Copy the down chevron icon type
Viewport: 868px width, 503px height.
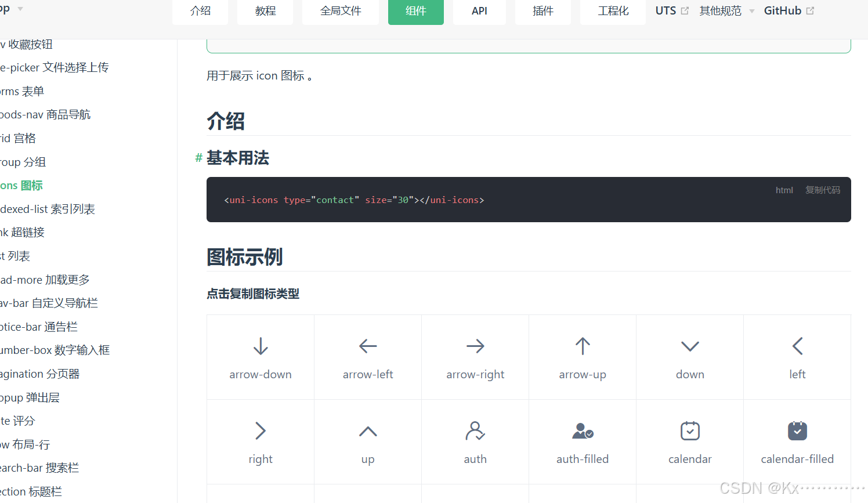tap(690, 357)
